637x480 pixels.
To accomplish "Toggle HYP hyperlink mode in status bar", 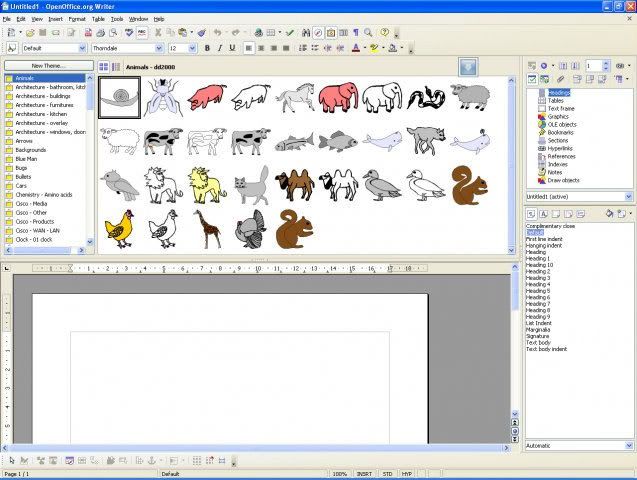I will tap(407, 473).
